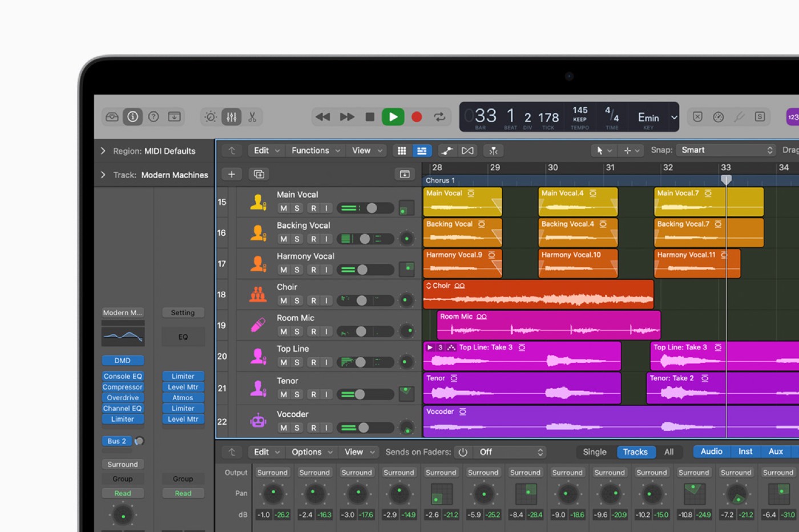Viewport: 799px width, 532px height.
Task: Open Quick Help question mark icon
Action: pos(154,117)
